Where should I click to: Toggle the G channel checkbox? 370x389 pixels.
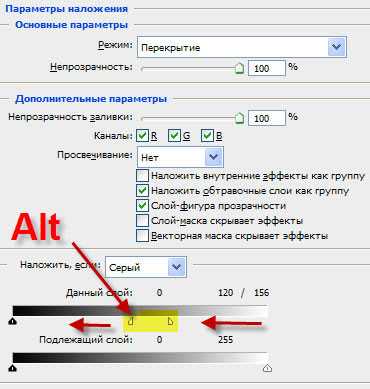coord(174,136)
